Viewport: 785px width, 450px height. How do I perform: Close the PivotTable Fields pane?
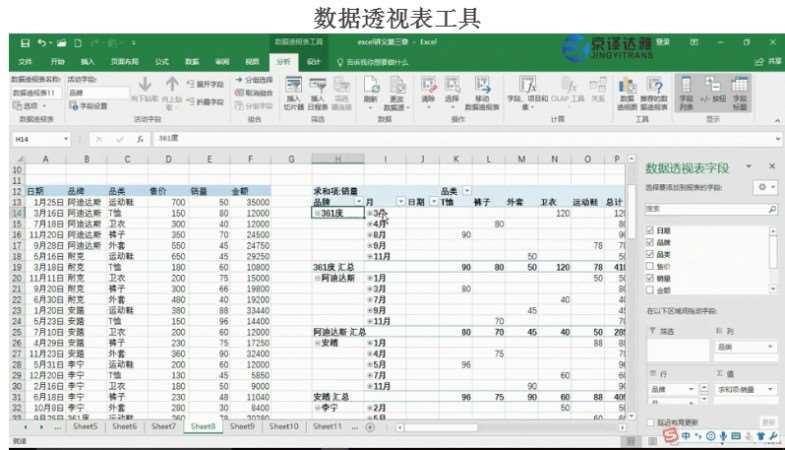point(771,166)
